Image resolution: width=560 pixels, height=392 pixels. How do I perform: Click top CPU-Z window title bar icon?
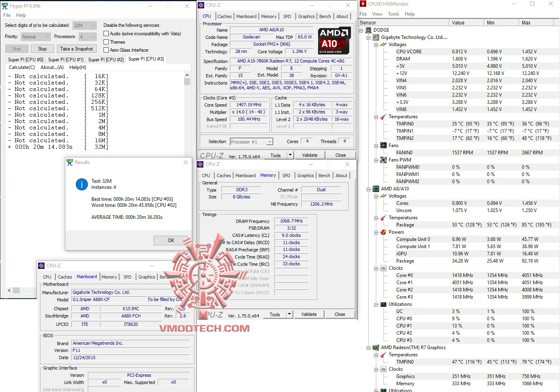tap(201, 5)
